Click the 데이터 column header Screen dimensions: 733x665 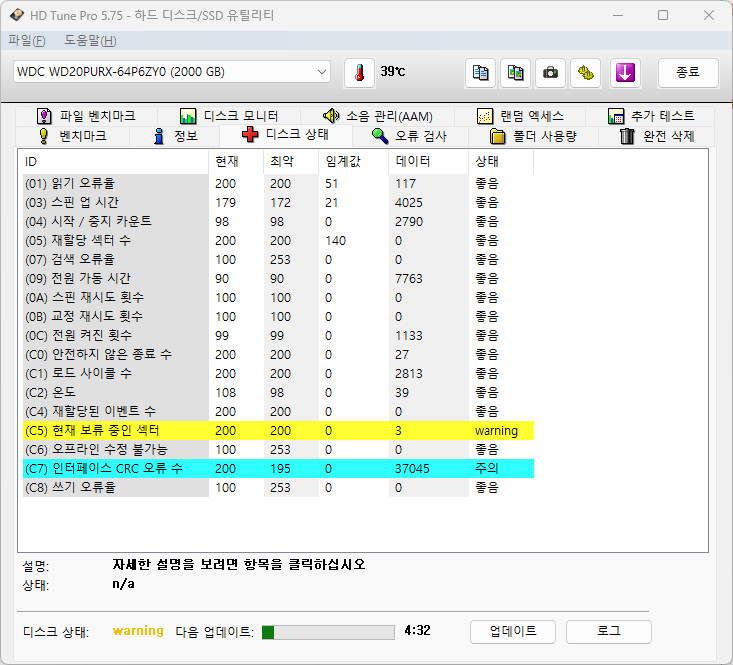tap(428, 162)
